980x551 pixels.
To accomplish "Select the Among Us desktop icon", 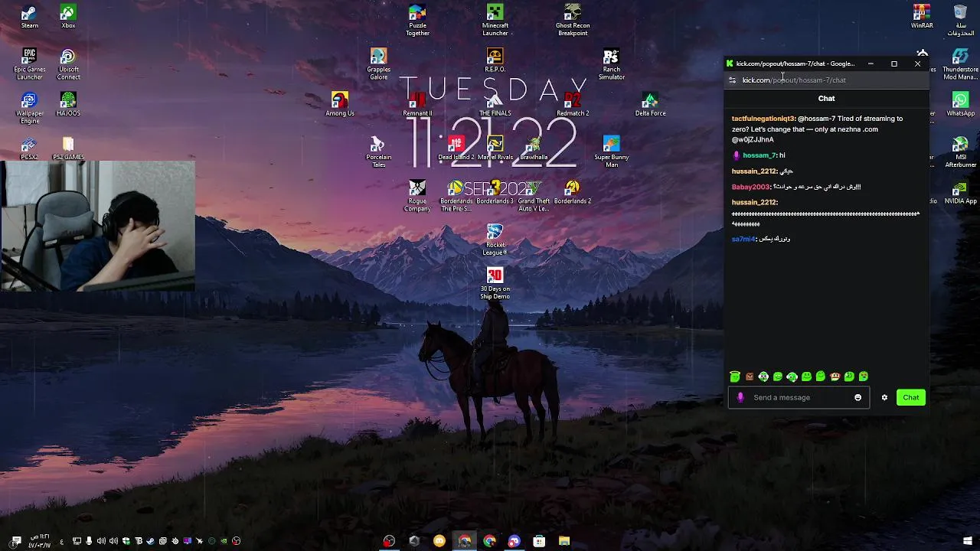I will coord(339,104).
